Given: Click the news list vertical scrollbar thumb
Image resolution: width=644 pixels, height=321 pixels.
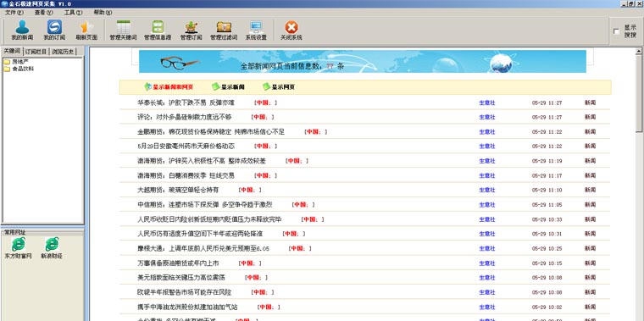Looking at the screenshot, I should click(639, 94).
